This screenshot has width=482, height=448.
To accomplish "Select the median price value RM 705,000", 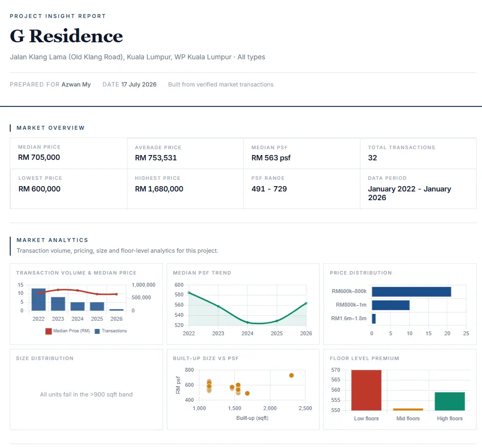I will tap(39, 157).
